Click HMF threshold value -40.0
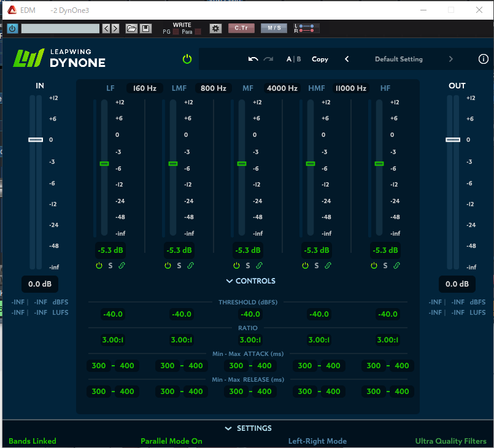Viewport: 494px width, 448px height. (319, 314)
